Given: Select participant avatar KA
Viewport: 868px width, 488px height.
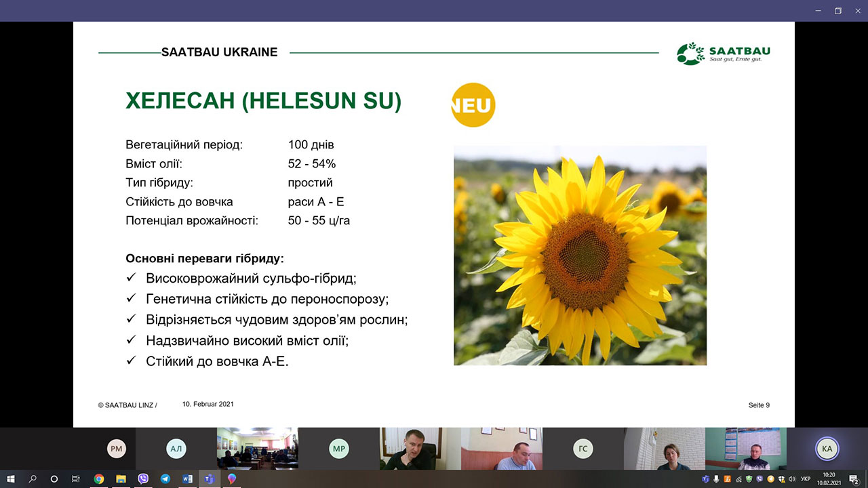Looking at the screenshot, I should pyautogui.click(x=827, y=448).
